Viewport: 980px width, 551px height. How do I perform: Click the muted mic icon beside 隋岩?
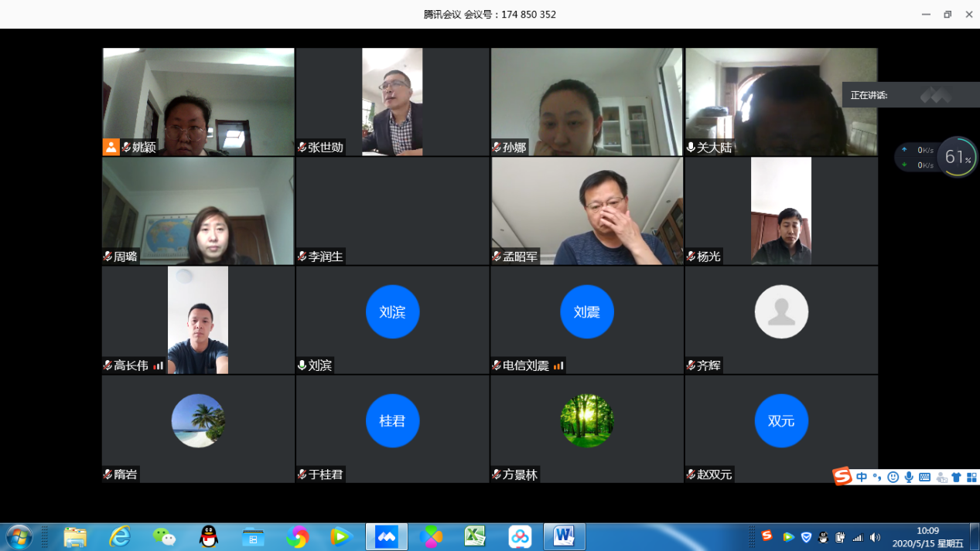tap(108, 474)
